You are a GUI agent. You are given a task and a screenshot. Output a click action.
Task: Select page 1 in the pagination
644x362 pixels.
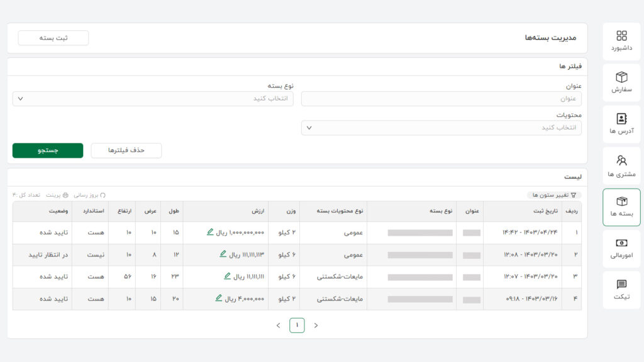click(297, 325)
